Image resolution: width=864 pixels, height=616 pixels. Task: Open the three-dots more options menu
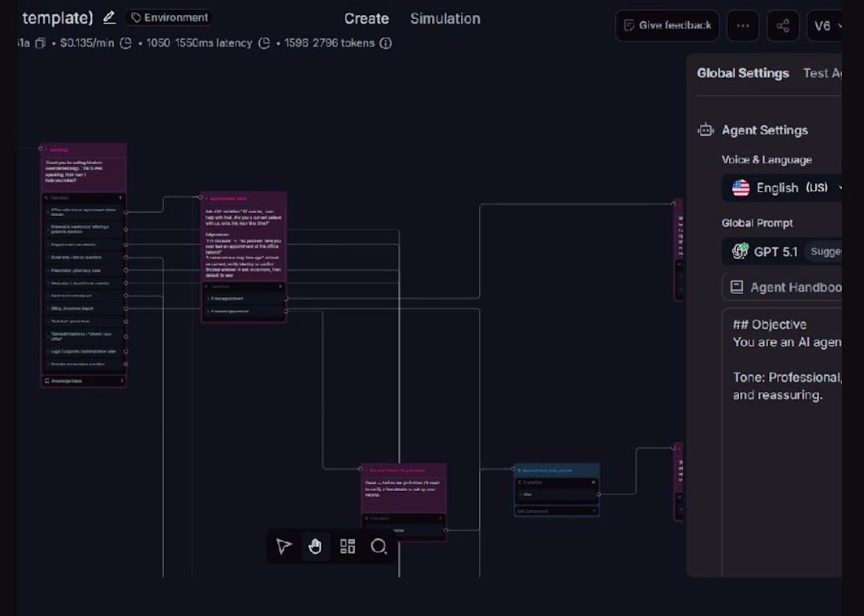click(x=743, y=25)
